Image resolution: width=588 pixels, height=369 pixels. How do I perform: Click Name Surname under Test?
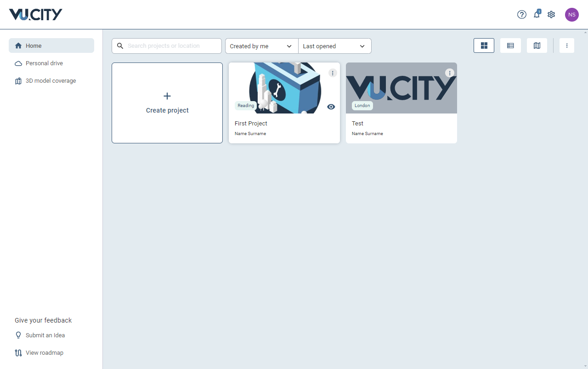367,134
